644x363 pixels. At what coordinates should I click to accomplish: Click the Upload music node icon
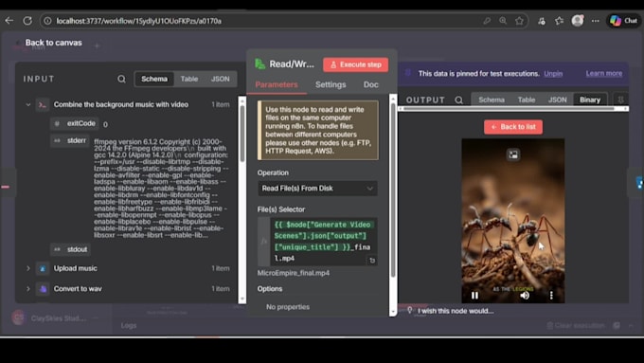coord(43,268)
